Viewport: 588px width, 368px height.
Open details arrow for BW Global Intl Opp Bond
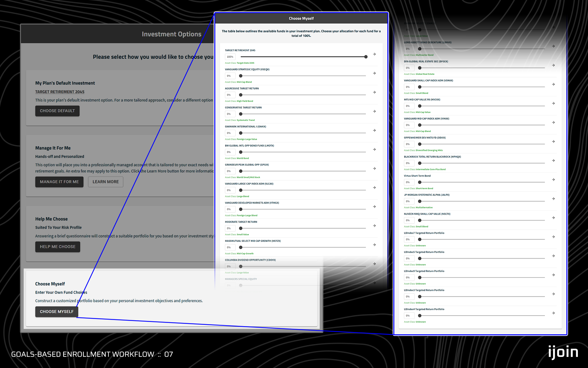click(374, 149)
